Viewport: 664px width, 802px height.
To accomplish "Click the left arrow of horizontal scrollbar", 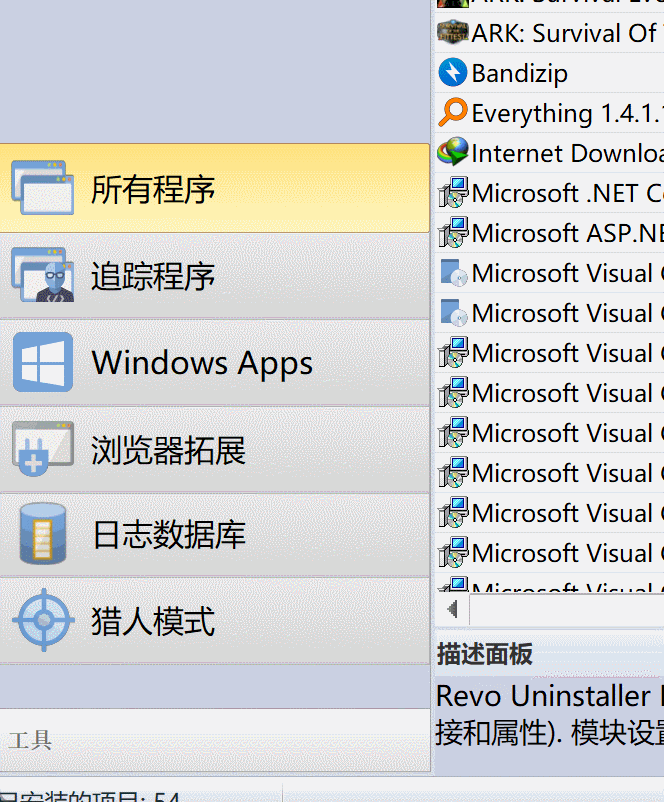I will pyautogui.click(x=452, y=609).
